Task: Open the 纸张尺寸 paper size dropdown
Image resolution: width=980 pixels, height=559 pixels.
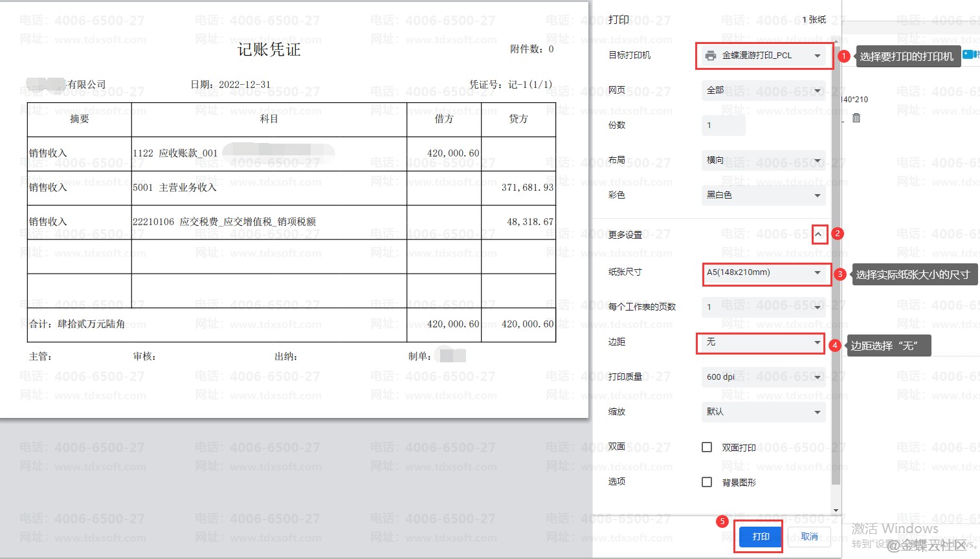Action: point(764,273)
